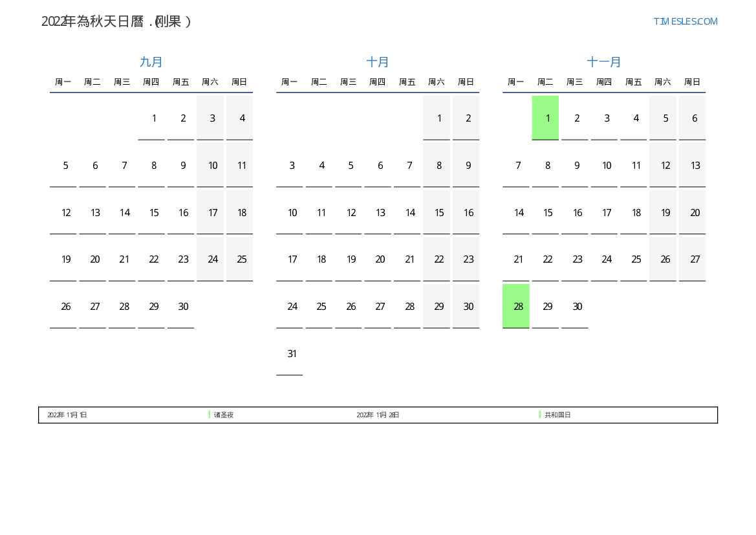The width and height of the screenshot is (756, 535).
Task: Click September 25 Sunday cell
Action: coord(242,259)
